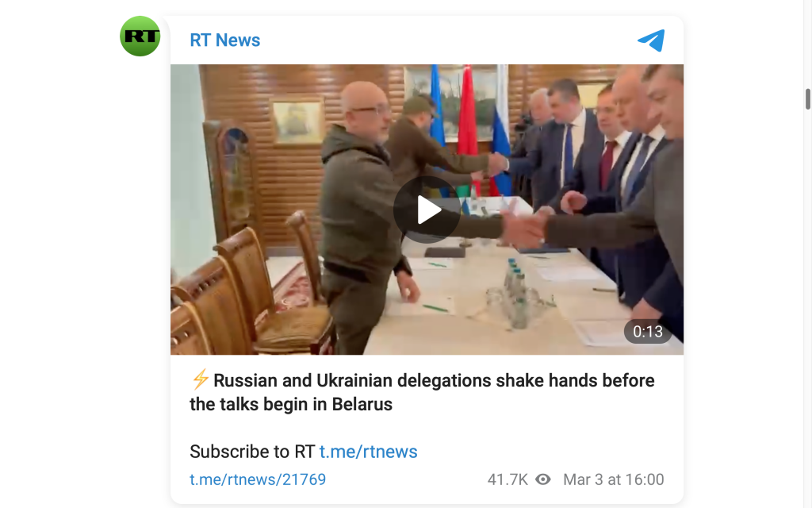Click the 0:13 video duration badge
This screenshot has height=508, width=812.
[x=648, y=331]
